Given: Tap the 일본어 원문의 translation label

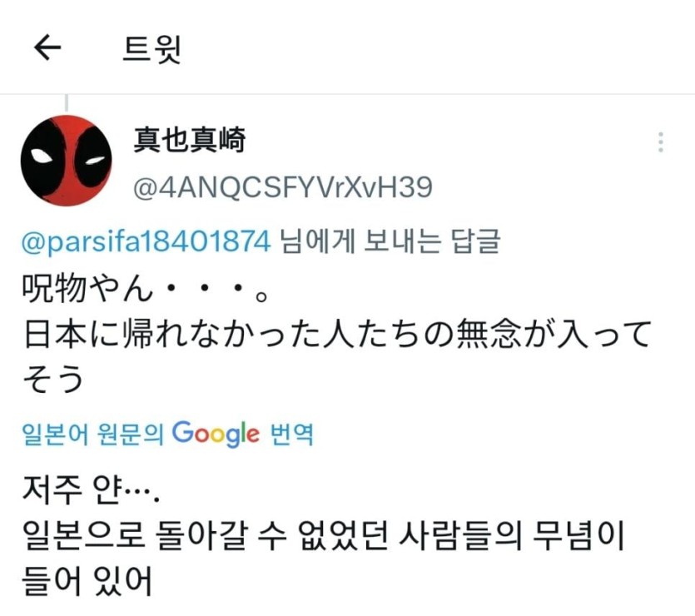Looking at the screenshot, I should [92, 434].
